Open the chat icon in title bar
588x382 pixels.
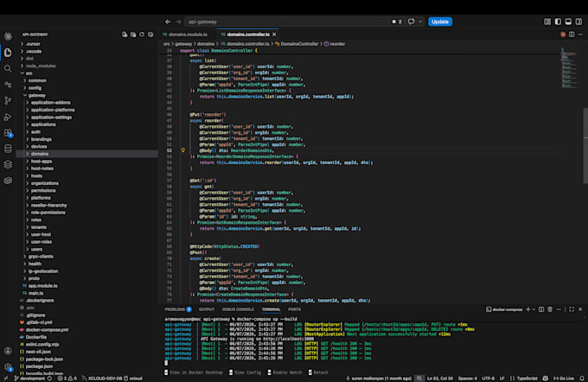coord(412,22)
